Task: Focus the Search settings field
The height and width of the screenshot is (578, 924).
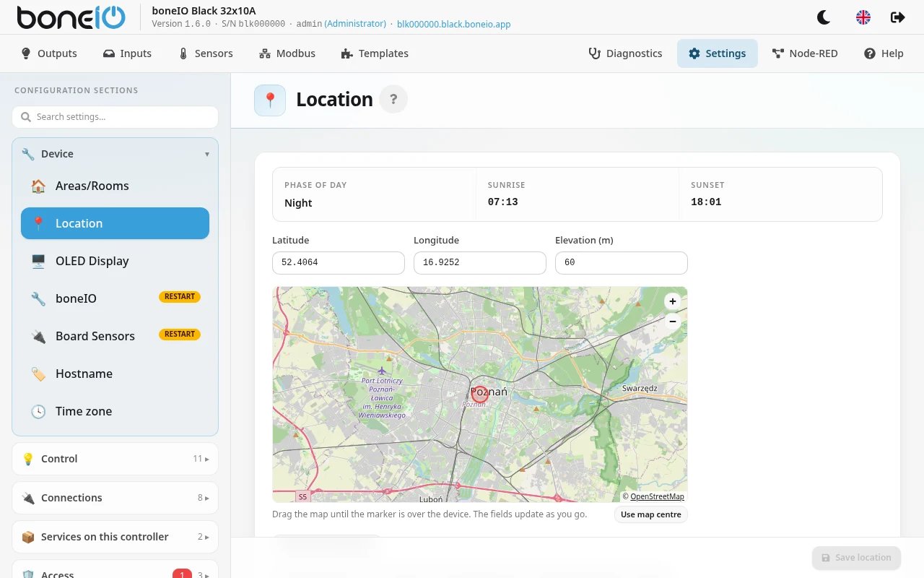Action: pyautogui.click(x=115, y=117)
